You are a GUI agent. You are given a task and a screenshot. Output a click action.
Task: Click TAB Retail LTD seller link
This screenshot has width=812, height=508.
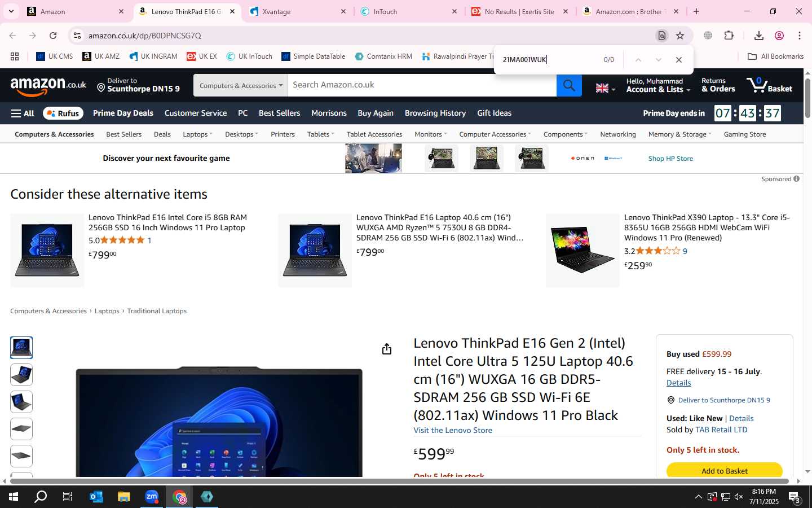pyautogui.click(x=721, y=430)
